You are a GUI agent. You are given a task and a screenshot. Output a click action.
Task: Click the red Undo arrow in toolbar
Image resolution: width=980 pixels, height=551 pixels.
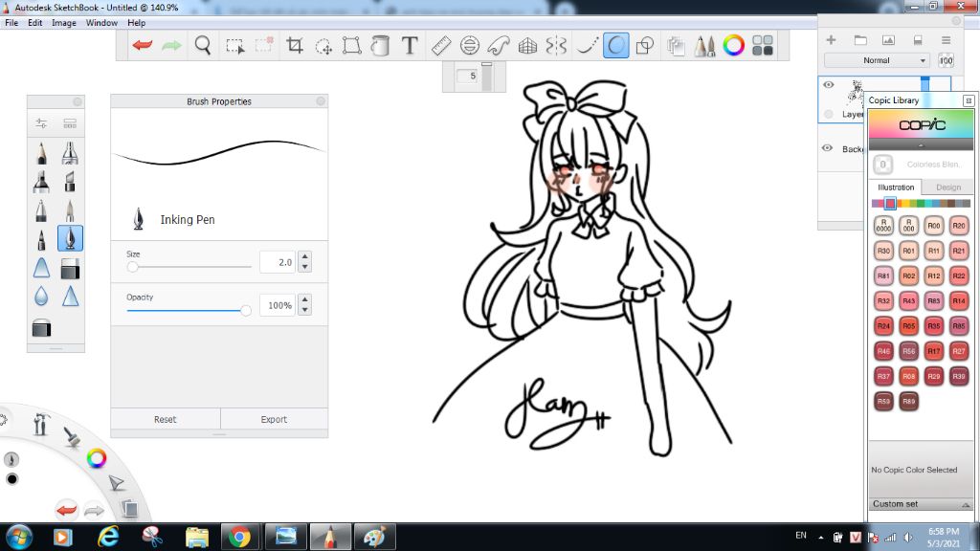[143, 45]
